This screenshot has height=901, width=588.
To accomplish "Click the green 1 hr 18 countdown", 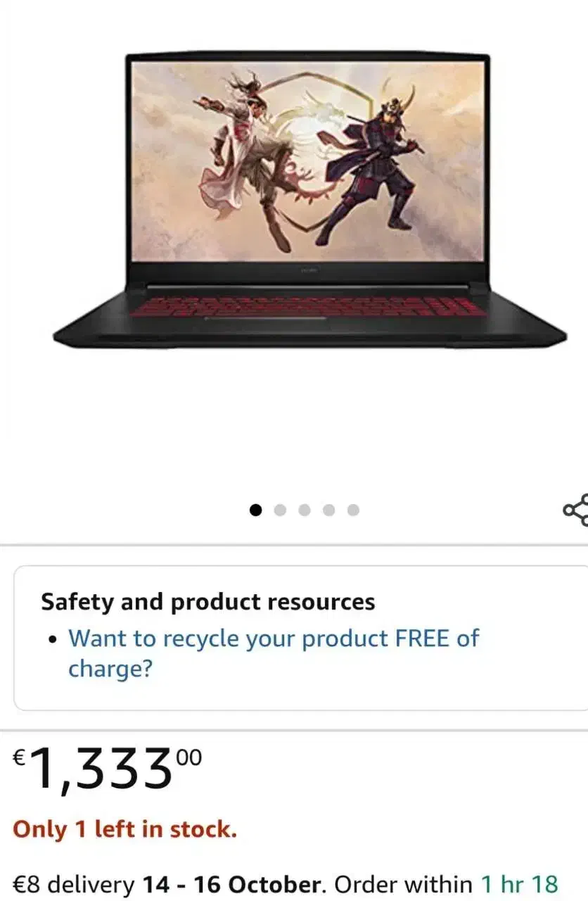I will [x=520, y=883].
